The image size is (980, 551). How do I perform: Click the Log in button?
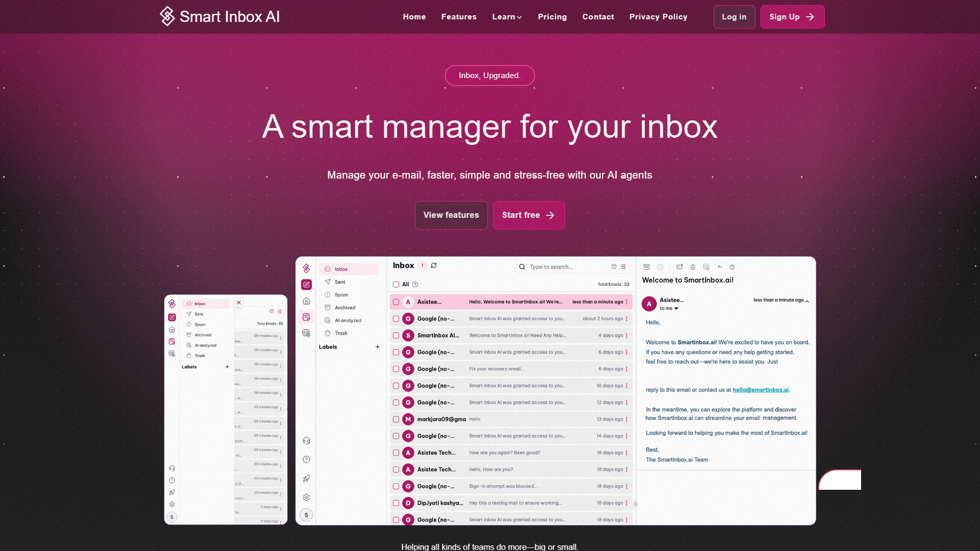[x=734, y=17]
